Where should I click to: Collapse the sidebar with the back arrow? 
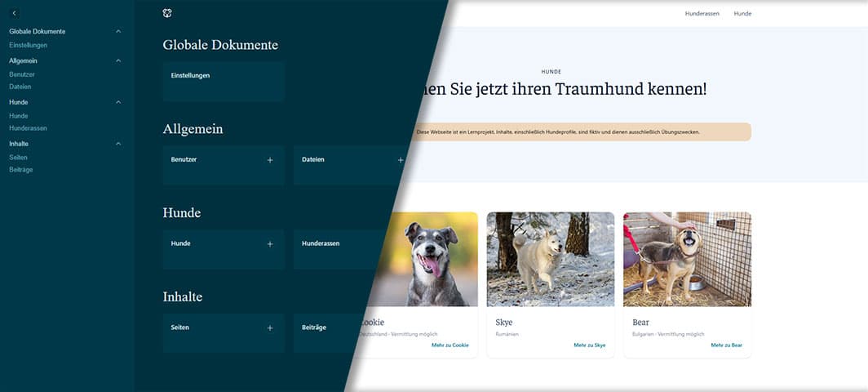(x=14, y=13)
